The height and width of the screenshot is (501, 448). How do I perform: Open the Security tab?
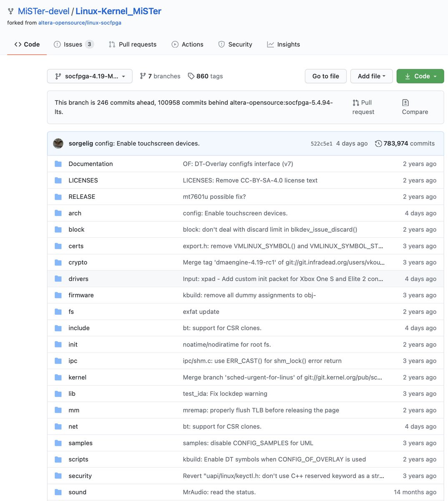coord(235,44)
